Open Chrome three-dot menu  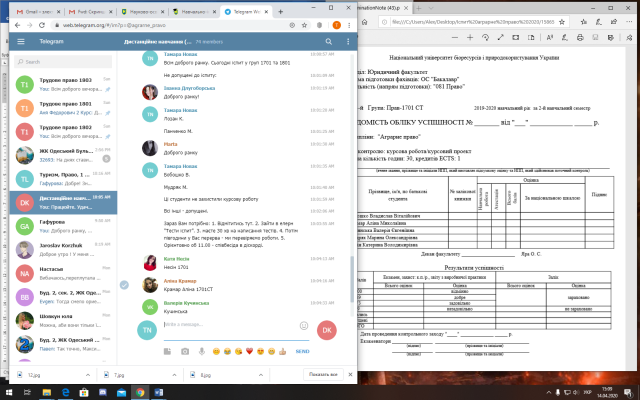coord(349,25)
